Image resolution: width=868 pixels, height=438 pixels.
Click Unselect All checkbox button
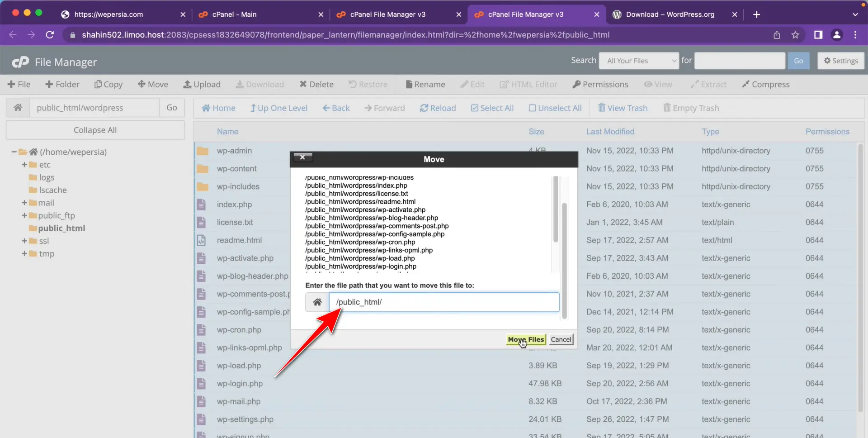[555, 108]
